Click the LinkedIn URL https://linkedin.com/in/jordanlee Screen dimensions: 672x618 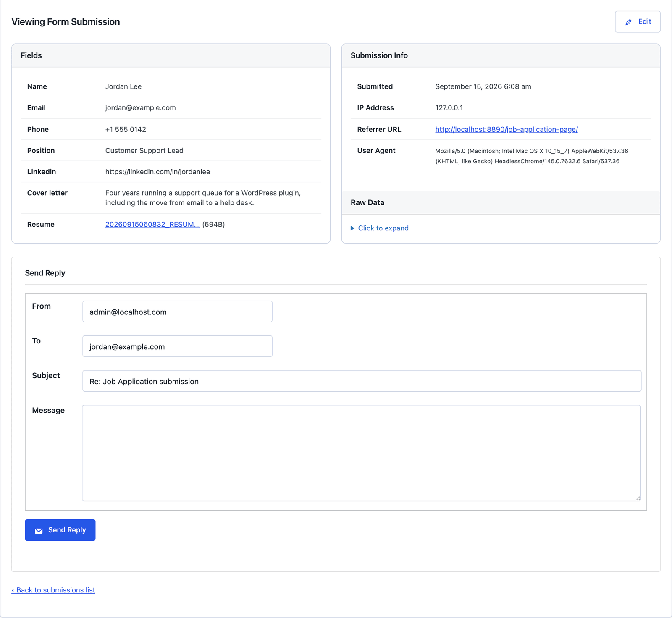pyautogui.click(x=157, y=172)
